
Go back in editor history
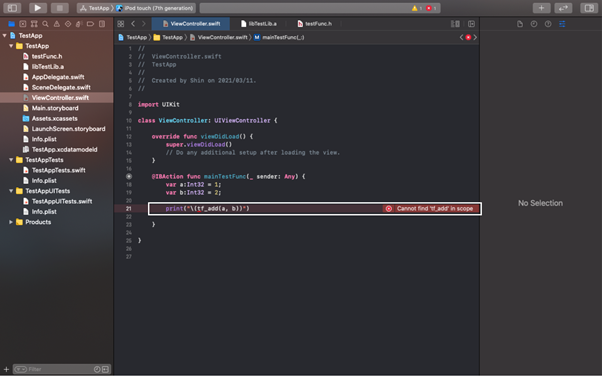click(133, 24)
